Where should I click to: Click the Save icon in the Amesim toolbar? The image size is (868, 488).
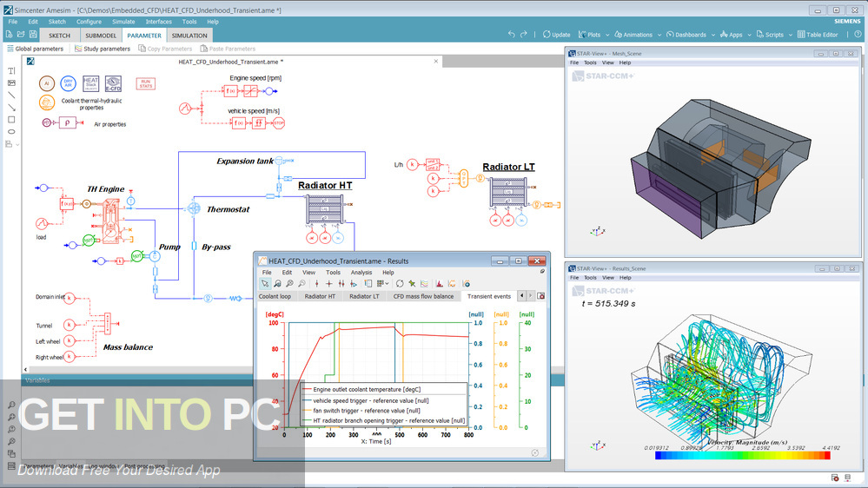(33, 35)
